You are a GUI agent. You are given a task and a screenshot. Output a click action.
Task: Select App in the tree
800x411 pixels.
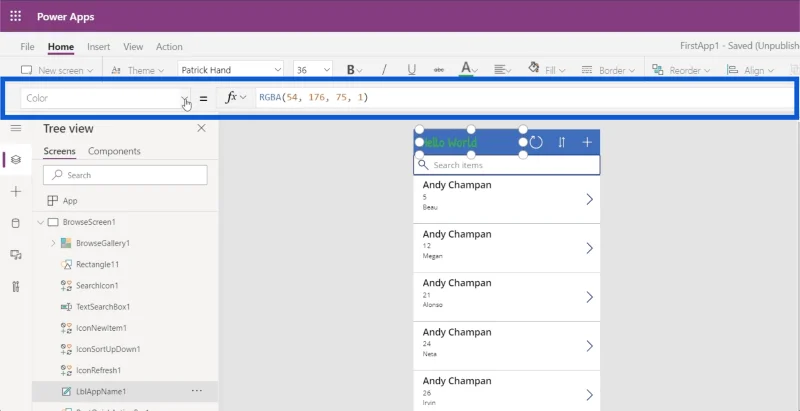(70, 200)
